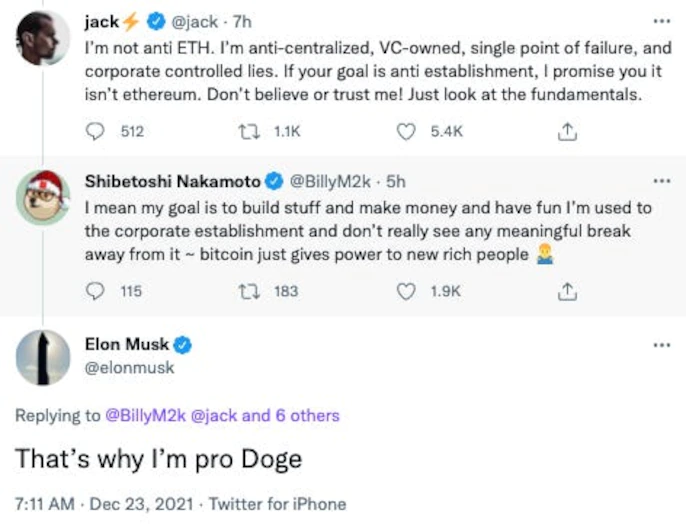Share Shibetoshi Nakamoto's tweet
The image size is (686, 526).
click(567, 291)
